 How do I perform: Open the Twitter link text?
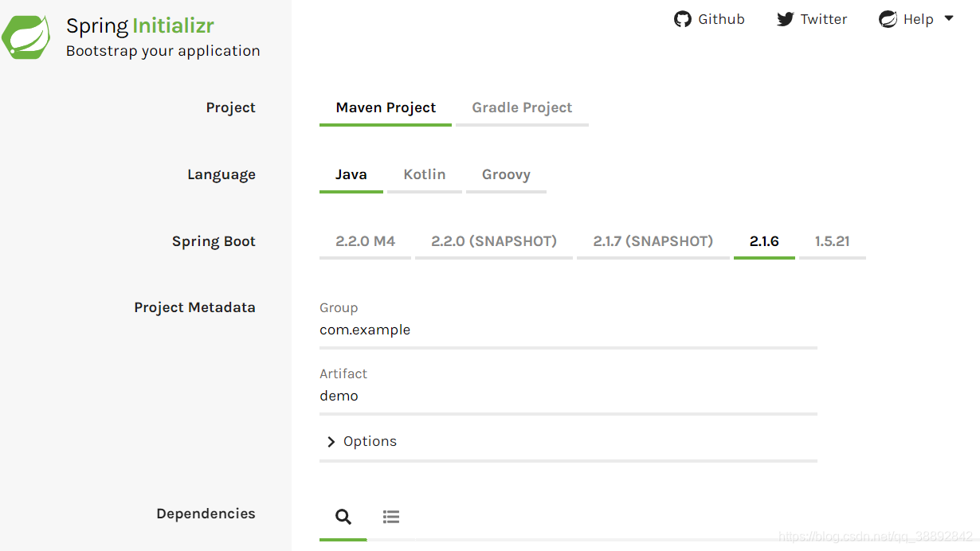tap(824, 19)
